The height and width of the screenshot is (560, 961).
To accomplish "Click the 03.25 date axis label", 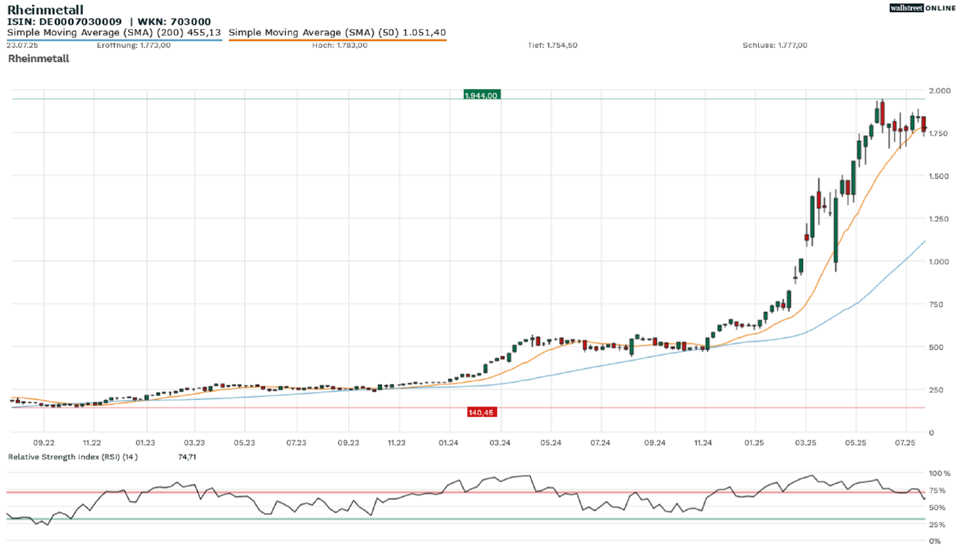I will 805,443.
